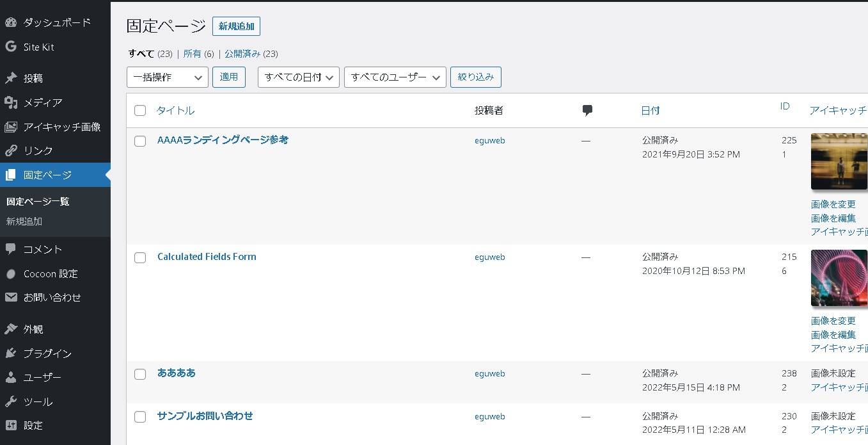This screenshot has width=868, height=445.
Task: Open the サンプルお問い合わせ page title link
Action: pos(205,416)
